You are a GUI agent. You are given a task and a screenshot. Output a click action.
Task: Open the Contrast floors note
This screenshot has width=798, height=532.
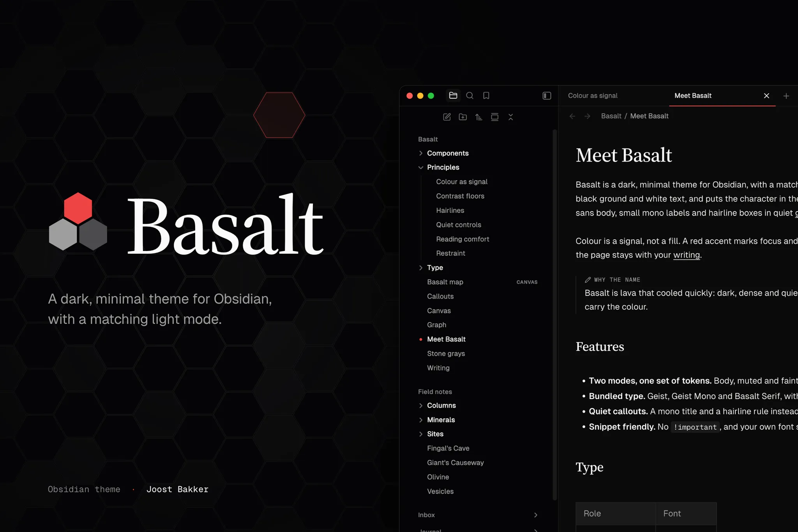coord(460,196)
